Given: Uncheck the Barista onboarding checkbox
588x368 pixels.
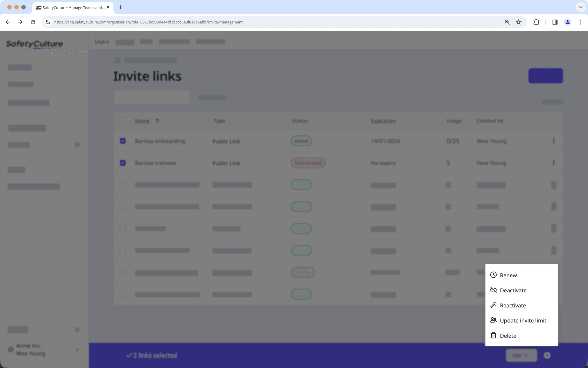Looking at the screenshot, I should tap(123, 141).
